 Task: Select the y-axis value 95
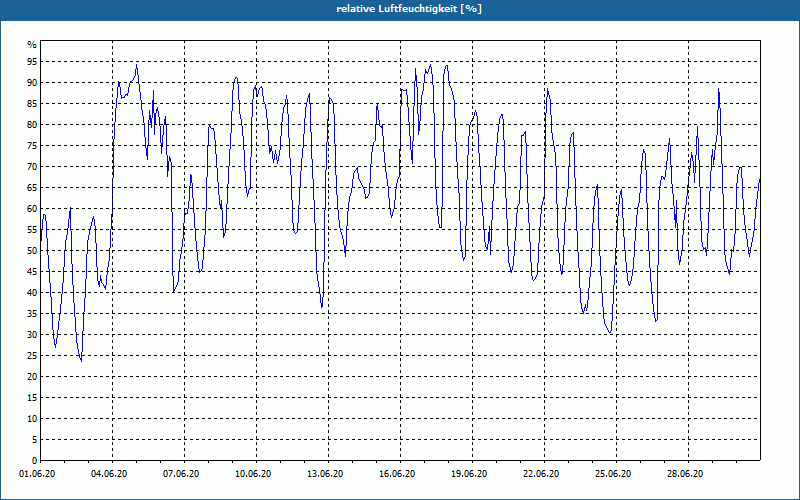tap(32, 62)
